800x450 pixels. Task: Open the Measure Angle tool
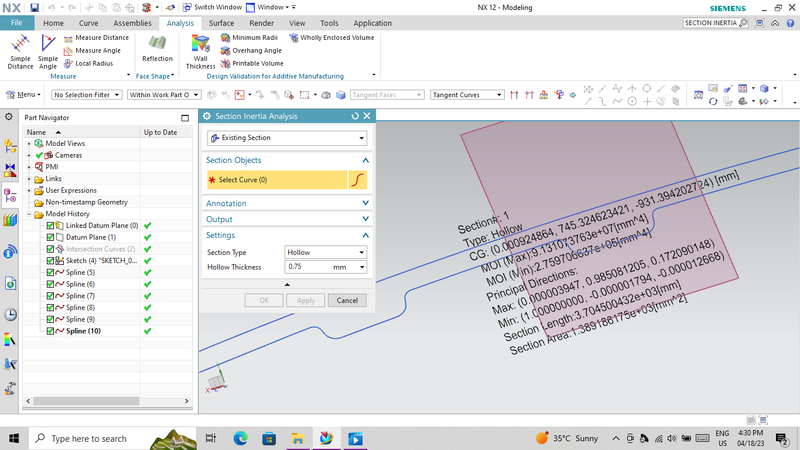tap(92, 51)
